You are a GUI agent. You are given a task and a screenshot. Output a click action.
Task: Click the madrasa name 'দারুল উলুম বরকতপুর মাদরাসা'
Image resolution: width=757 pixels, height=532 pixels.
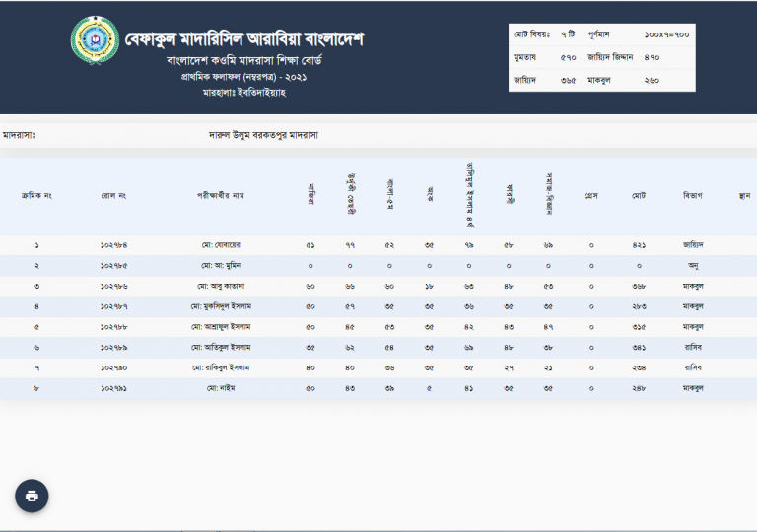263,135
